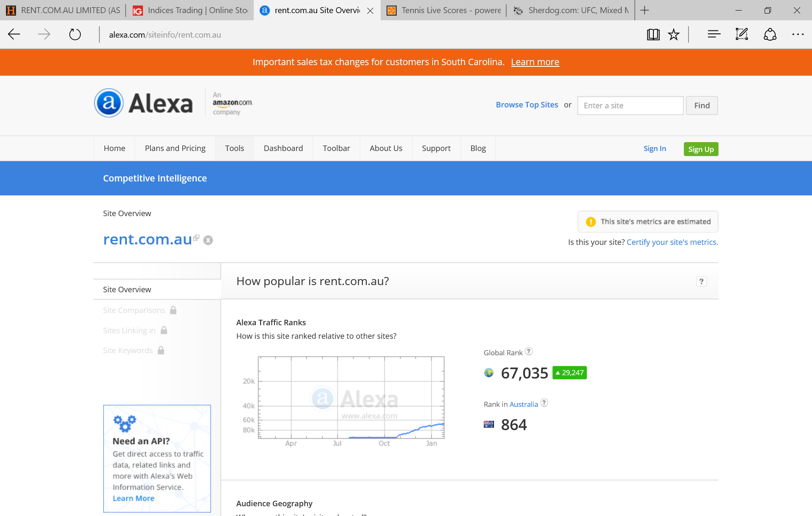Click Competitive Intelligence heading
Viewport: 812px width, 516px height.
point(155,178)
